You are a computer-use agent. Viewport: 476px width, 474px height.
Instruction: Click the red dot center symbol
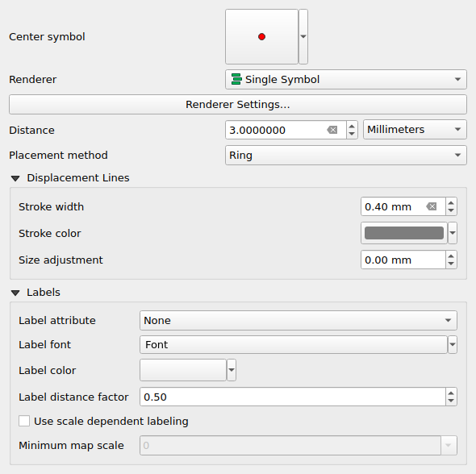tap(261, 37)
